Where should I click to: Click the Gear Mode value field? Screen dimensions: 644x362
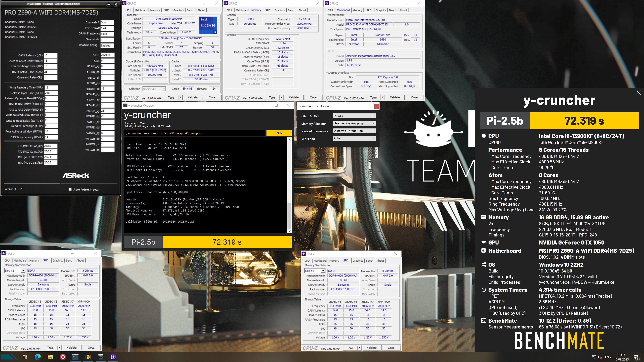coord(107,40)
